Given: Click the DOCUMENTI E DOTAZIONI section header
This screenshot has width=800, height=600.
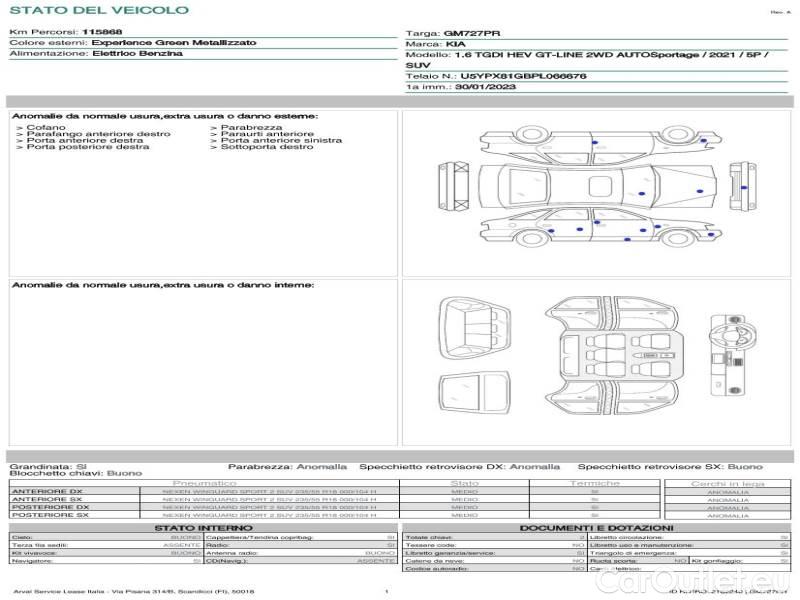Looking at the screenshot, I should point(596,527).
